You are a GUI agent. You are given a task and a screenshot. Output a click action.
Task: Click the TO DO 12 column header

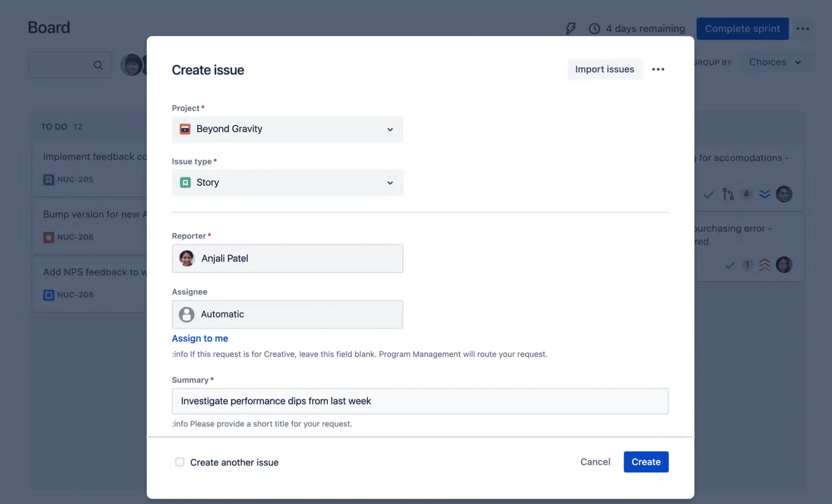[x=62, y=127]
